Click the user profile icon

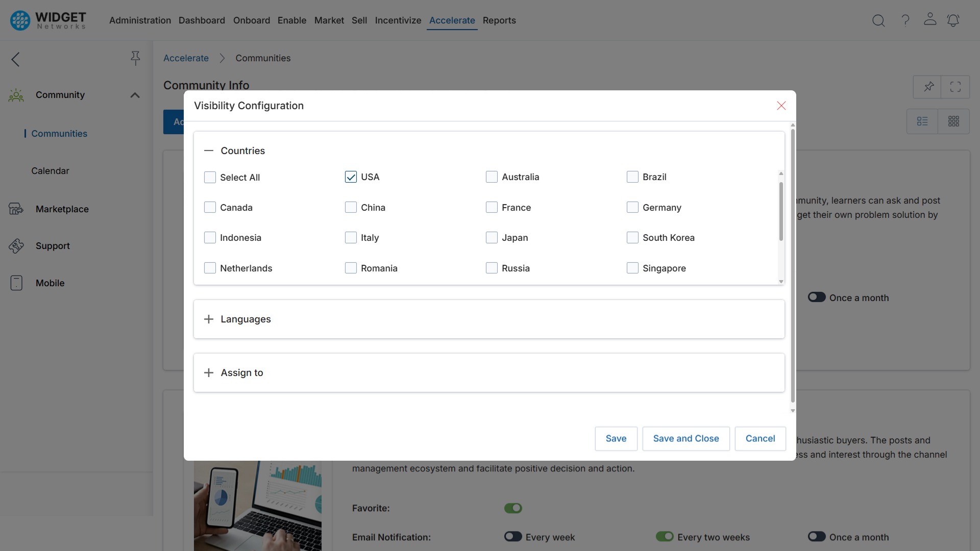pyautogui.click(x=929, y=20)
